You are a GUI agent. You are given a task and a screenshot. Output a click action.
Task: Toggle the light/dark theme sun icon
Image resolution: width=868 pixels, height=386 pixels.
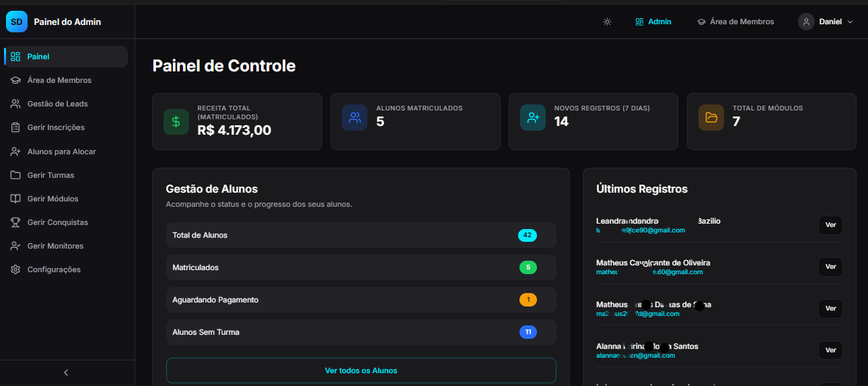(x=607, y=22)
